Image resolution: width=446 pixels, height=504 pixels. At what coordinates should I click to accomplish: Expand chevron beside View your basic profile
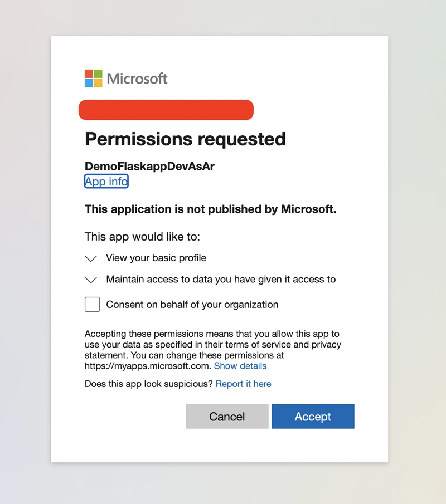[x=91, y=258]
